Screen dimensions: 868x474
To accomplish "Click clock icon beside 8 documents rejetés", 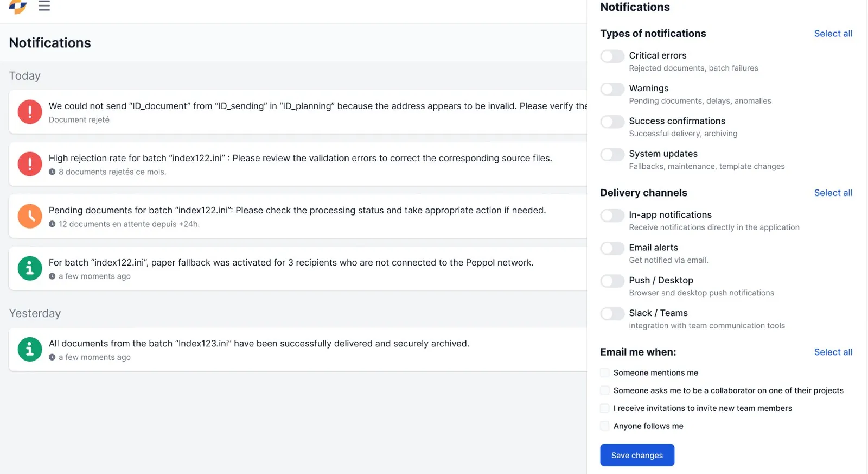I will pyautogui.click(x=52, y=172).
